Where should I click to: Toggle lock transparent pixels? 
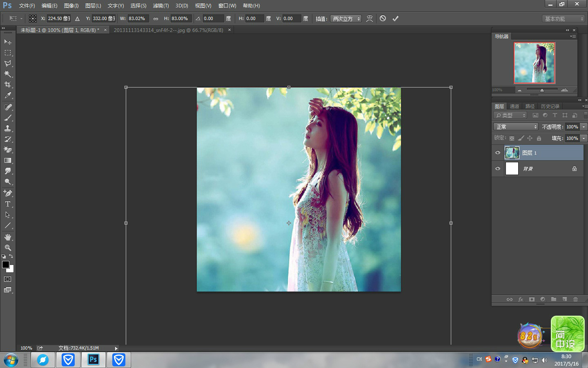[512, 138]
